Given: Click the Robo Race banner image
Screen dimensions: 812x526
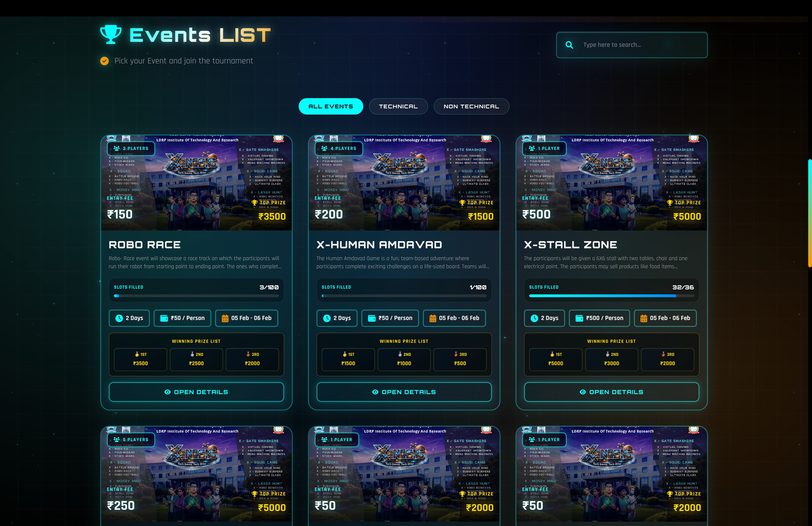Looking at the screenshot, I should pyautogui.click(x=196, y=183).
